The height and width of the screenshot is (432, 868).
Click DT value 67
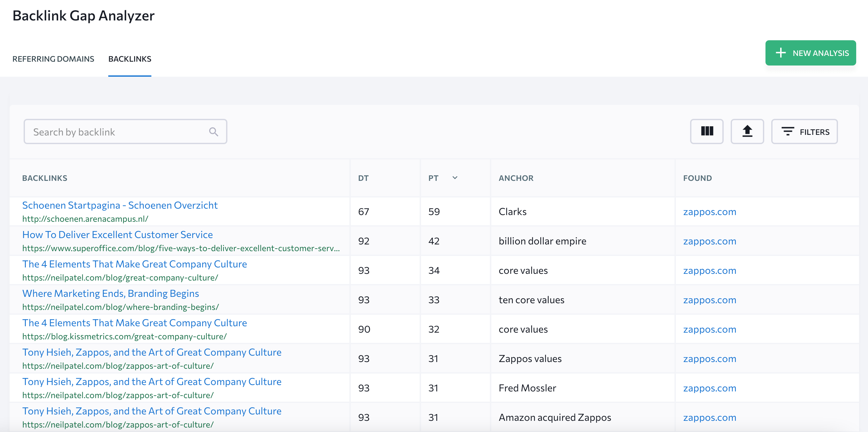363,212
